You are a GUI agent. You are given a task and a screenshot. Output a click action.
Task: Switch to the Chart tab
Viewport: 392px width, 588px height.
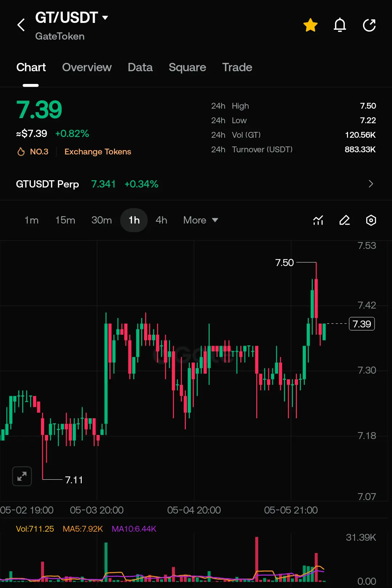coord(31,68)
